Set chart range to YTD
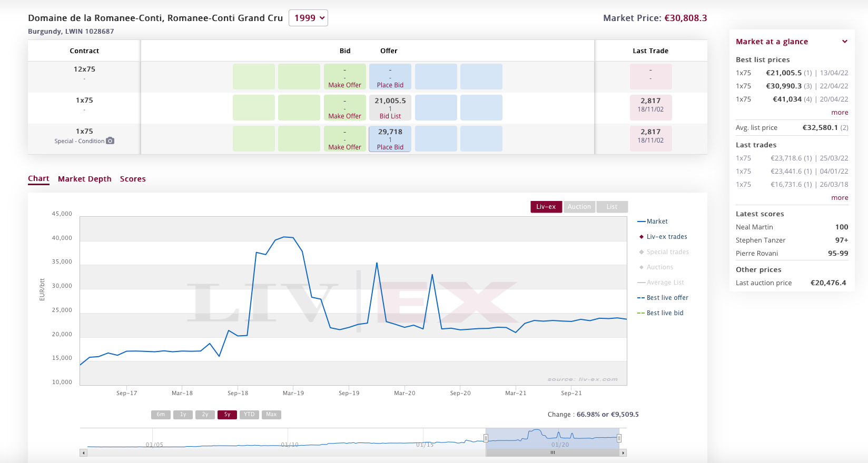The height and width of the screenshot is (463, 868). pyautogui.click(x=249, y=415)
